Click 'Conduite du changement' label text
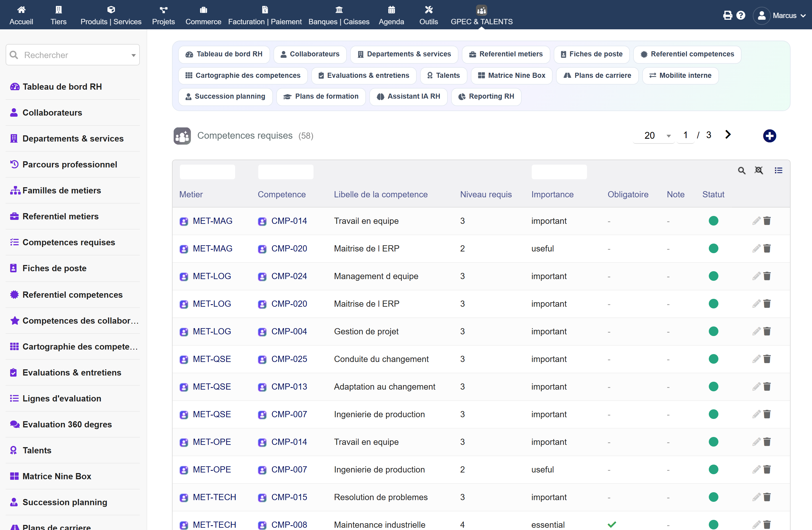 point(381,359)
